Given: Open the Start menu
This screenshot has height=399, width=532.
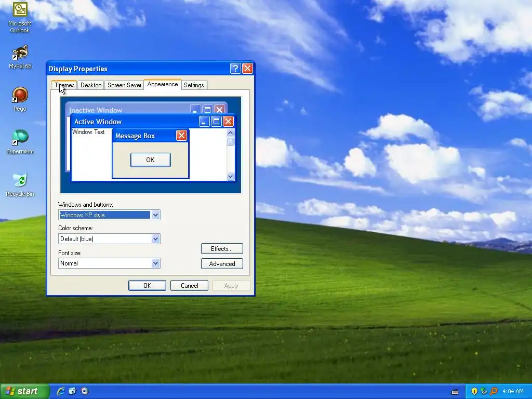Looking at the screenshot, I should (24, 391).
